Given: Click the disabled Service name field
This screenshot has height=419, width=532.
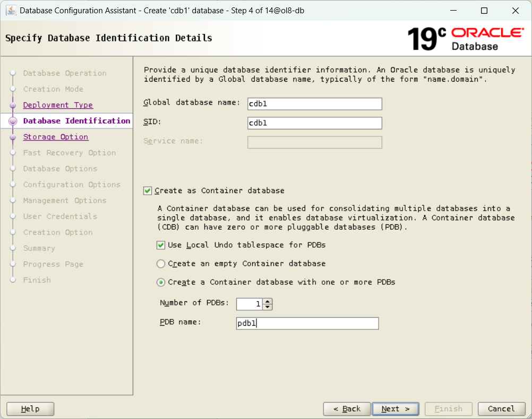Looking at the screenshot, I should pos(314,142).
